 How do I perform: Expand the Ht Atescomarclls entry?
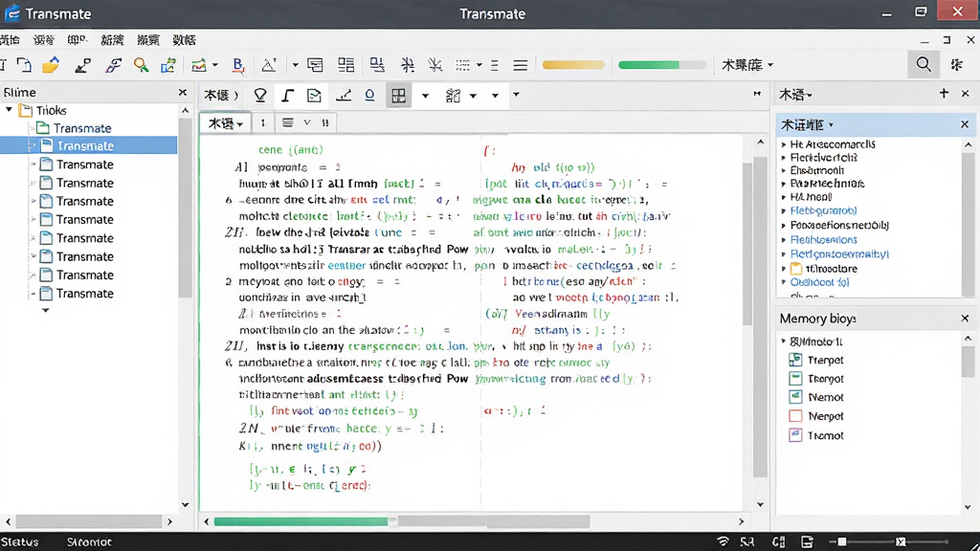[784, 144]
